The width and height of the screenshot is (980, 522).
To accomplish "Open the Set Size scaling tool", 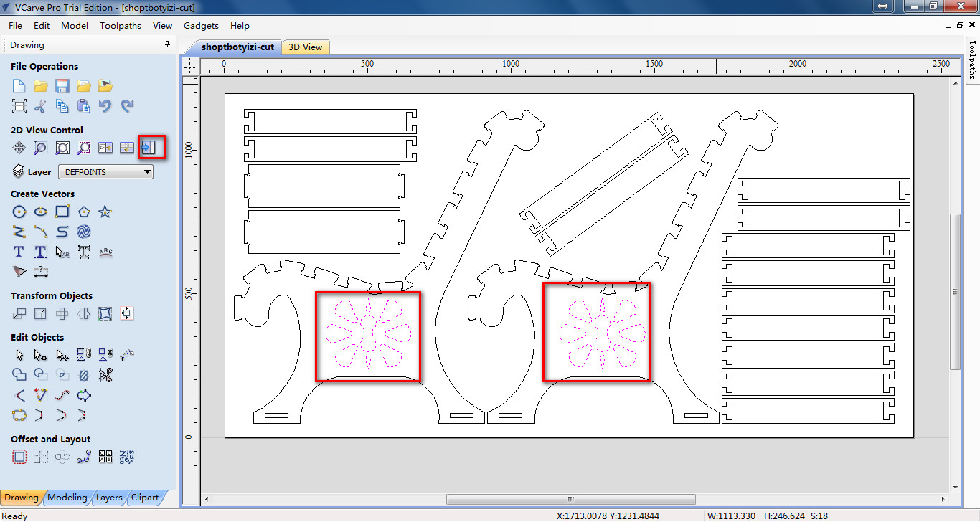I will pos(41,313).
